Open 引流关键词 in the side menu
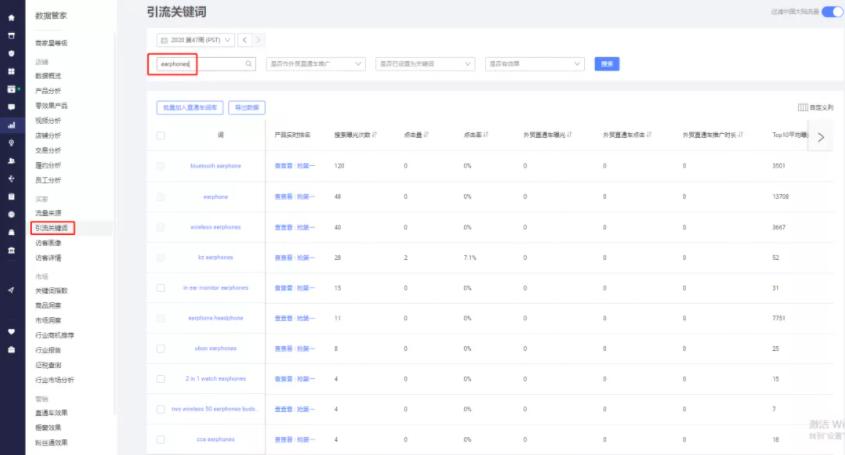Viewport: 845px width, 455px height. [x=50, y=228]
